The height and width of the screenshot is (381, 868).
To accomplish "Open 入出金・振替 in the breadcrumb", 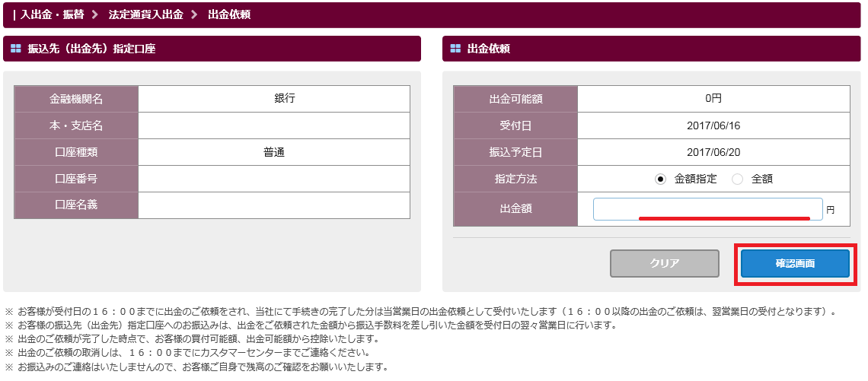I will (52, 14).
